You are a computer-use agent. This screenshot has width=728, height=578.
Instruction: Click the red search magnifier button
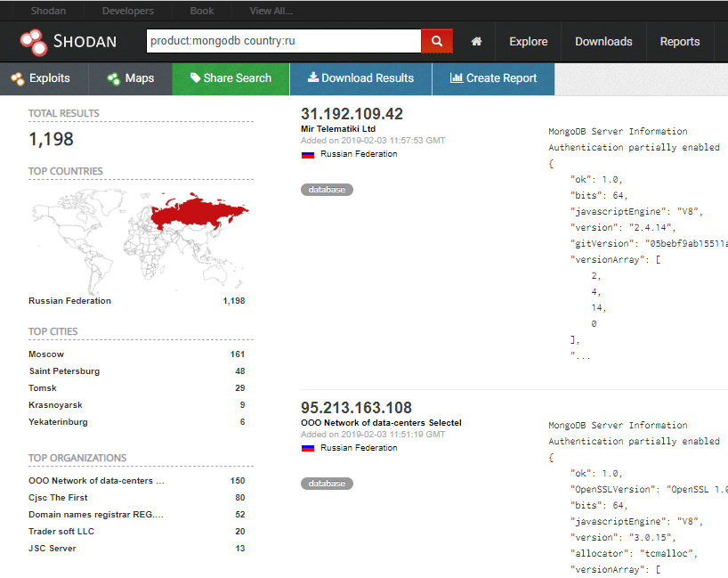pyautogui.click(x=437, y=41)
